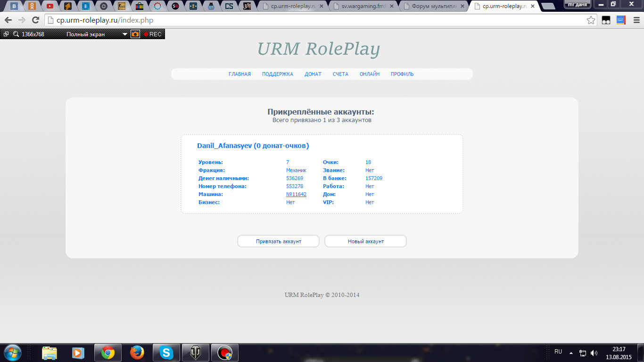Click the mr даня Chrome profile button
This screenshot has height=362, width=644.
578,4
